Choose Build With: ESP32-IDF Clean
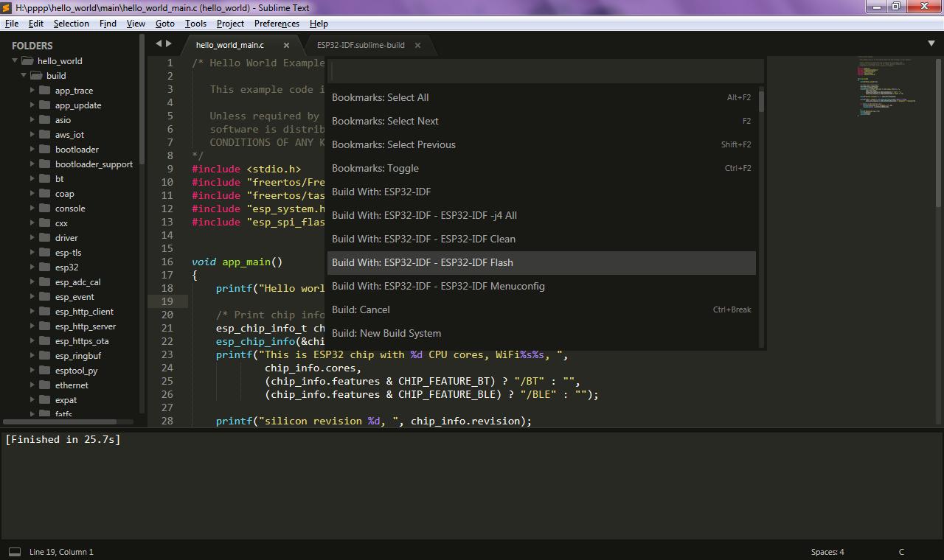Image resolution: width=944 pixels, height=560 pixels. pyautogui.click(x=541, y=239)
